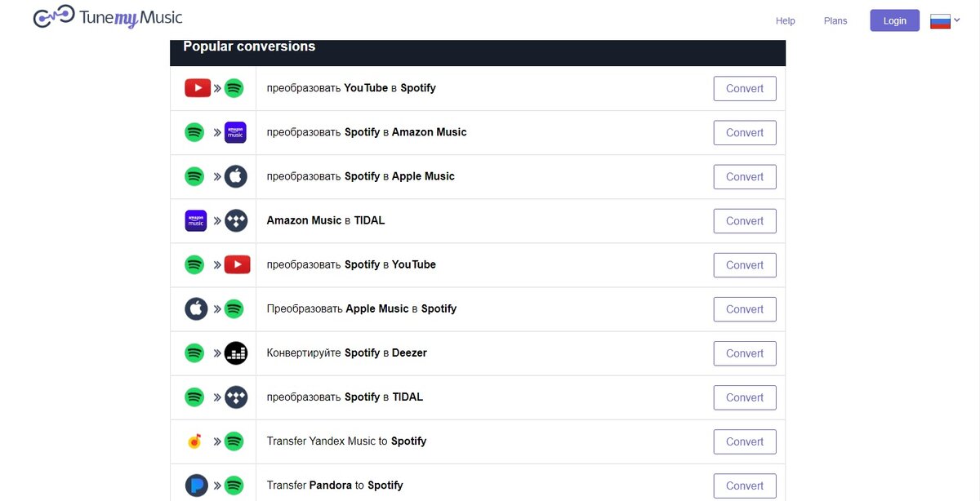The width and height of the screenshot is (980, 501).
Task: Click 'преобразовать YouTube в Spotify' text
Action: click(x=351, y=88)
